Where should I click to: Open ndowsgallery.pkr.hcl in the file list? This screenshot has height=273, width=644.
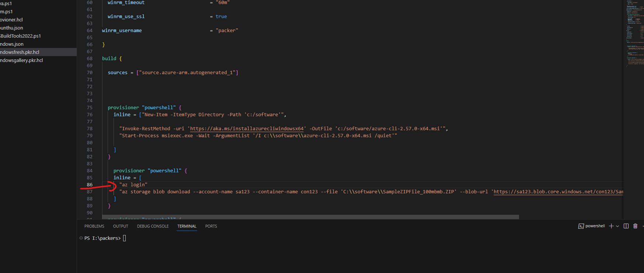click(21, 60)
